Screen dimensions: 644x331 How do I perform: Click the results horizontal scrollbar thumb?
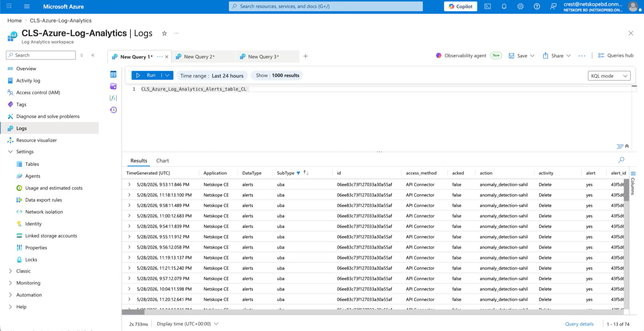pyautogui.click(x=133, y=312)
